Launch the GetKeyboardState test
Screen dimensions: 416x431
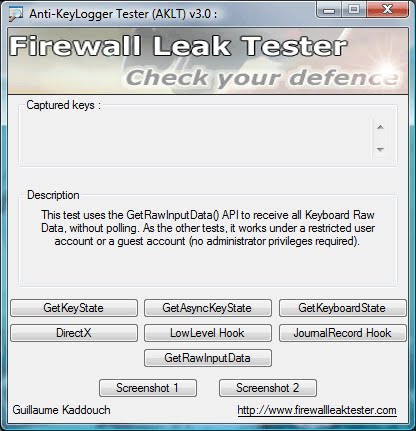342,308
